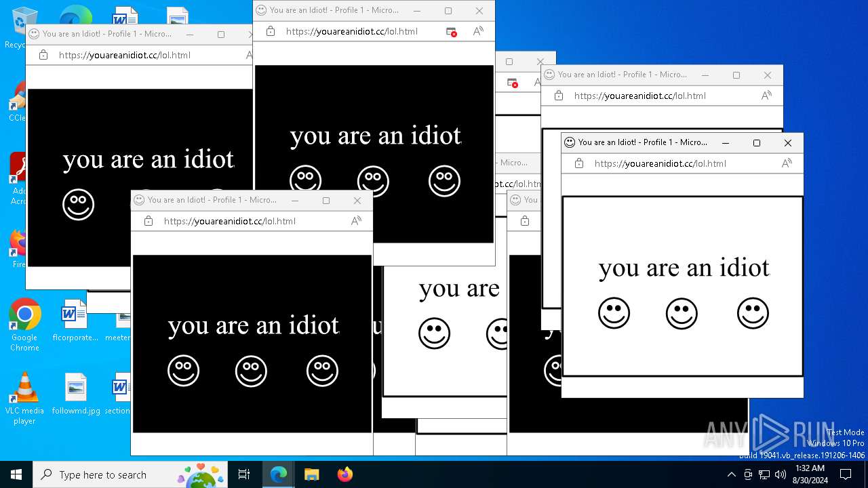Open the Action Center notification icon
This screenshot has height=488, width=868.
tap(846, 474)
